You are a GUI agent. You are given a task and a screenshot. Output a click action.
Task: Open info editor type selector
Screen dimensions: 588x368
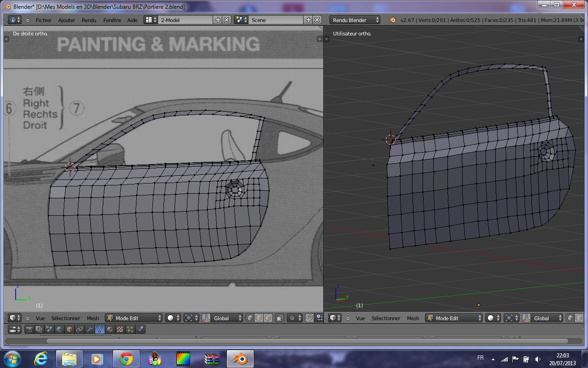(15, 20)
